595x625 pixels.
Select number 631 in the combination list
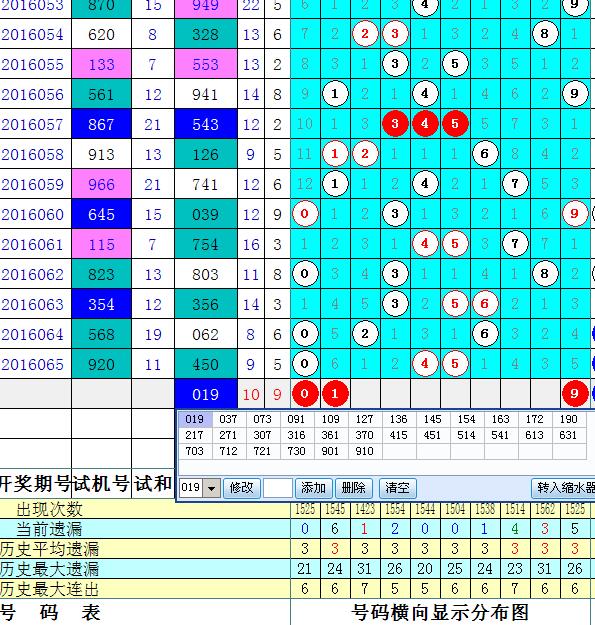coord(568,435)
